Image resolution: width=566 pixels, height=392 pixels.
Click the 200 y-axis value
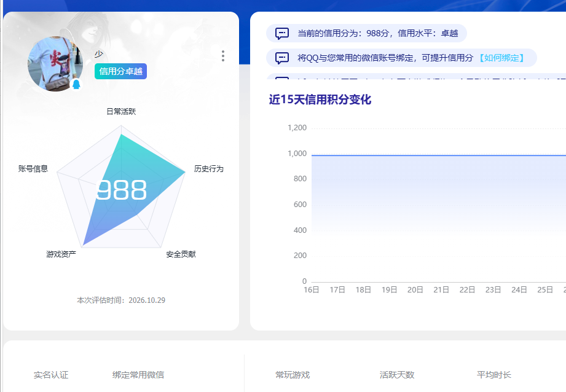click(300, 256)
